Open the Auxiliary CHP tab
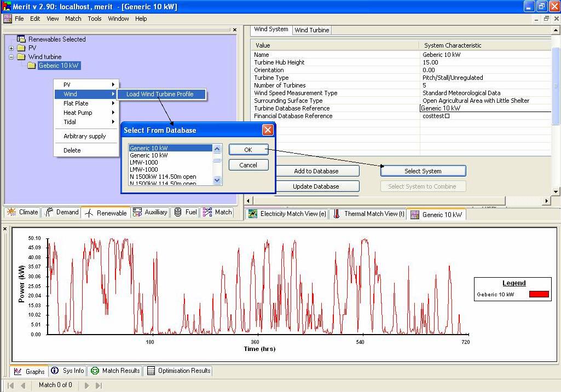 pyautogui.click(x=150, y=212)
